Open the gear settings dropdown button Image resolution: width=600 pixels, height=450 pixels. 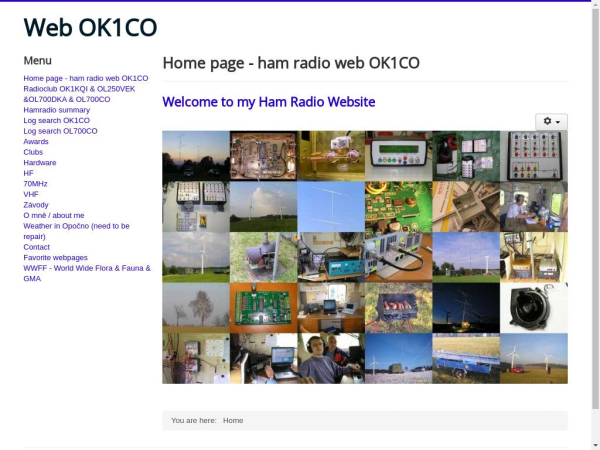click(551, 122)
